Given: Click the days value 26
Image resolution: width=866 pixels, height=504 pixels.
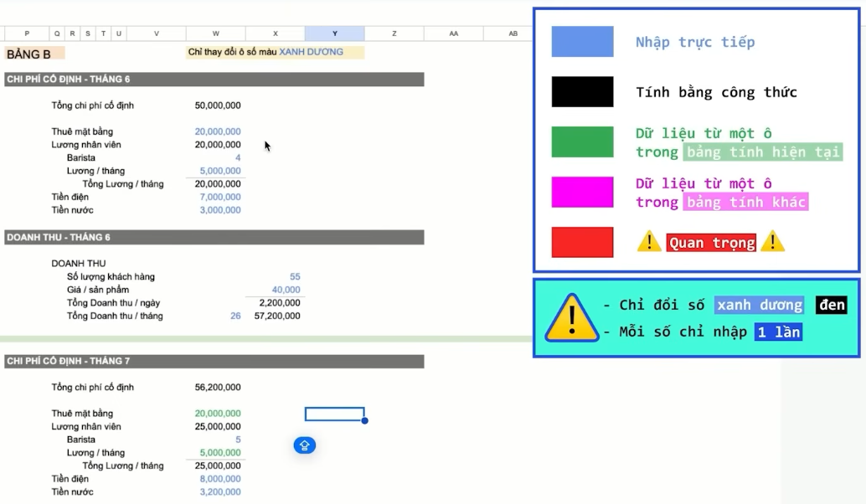Looking at the screenshot, I should click(236, 316).
